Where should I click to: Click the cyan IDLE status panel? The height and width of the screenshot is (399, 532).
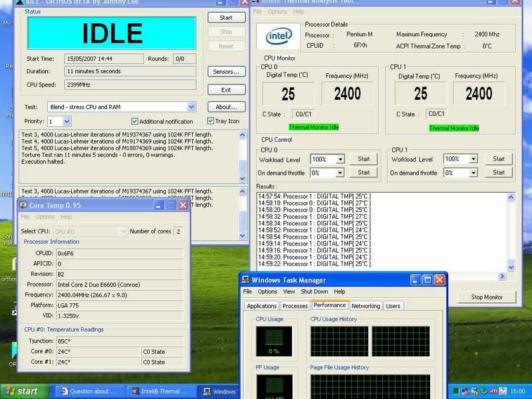112,33
